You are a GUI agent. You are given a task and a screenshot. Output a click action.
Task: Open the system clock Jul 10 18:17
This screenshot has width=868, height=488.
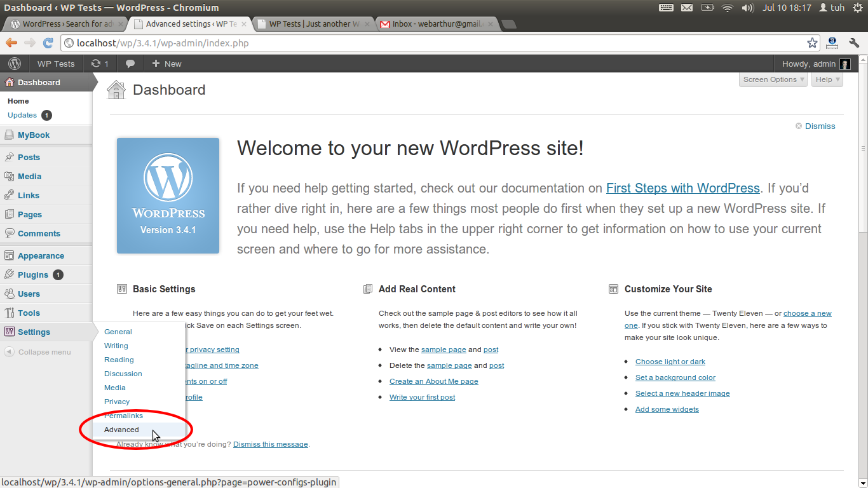pyautogui.click(x=787, y=8)
